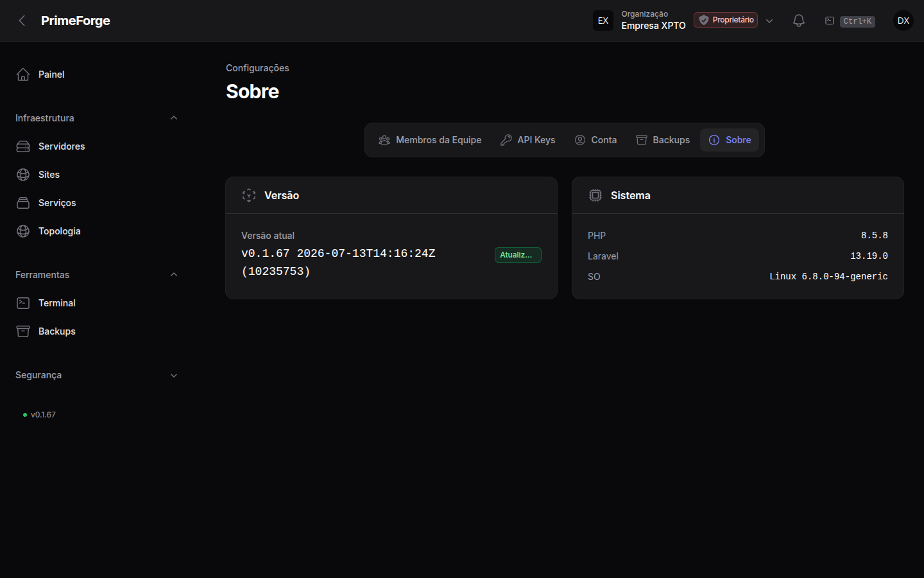This screenshot has width=924, height=578.
Task: Open the DX user avatar menu
Action: coord(903,21)
